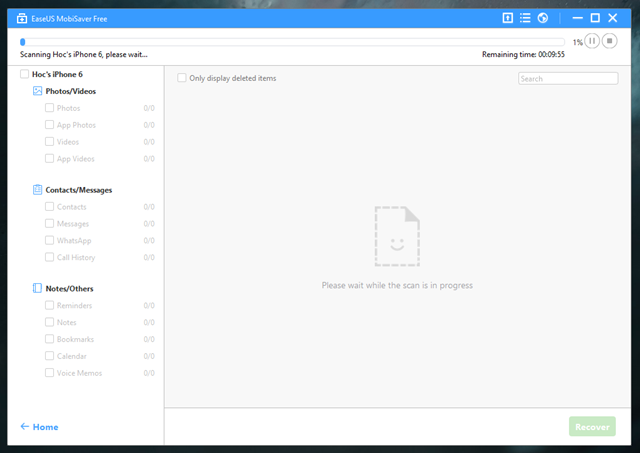Close the MobiSaver window

[x=613, y=18]
